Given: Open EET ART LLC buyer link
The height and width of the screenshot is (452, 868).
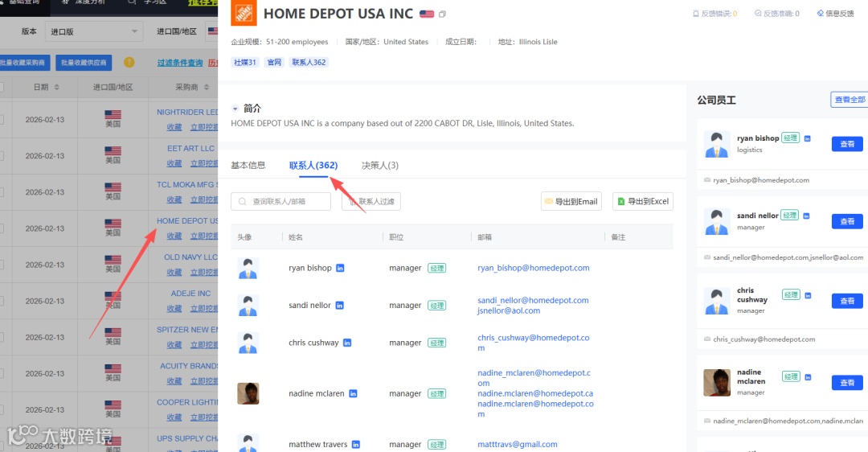Looking at the screenshot, I should click(x=190, y=149).
